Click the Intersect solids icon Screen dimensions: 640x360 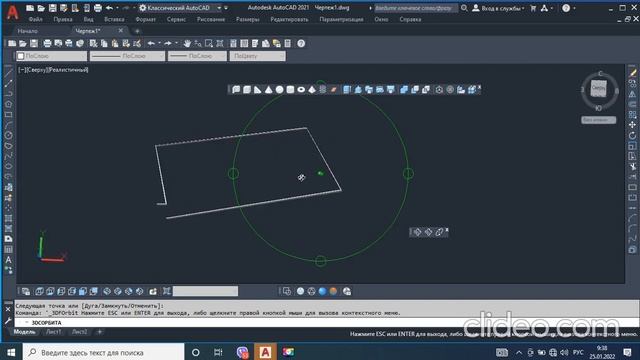point(426,89)
